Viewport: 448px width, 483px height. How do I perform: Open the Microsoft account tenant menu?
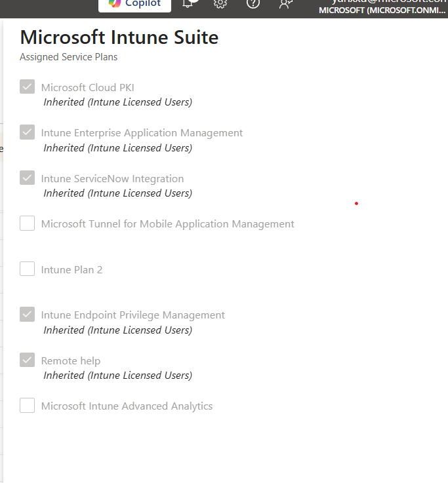[x=382, y=7]
